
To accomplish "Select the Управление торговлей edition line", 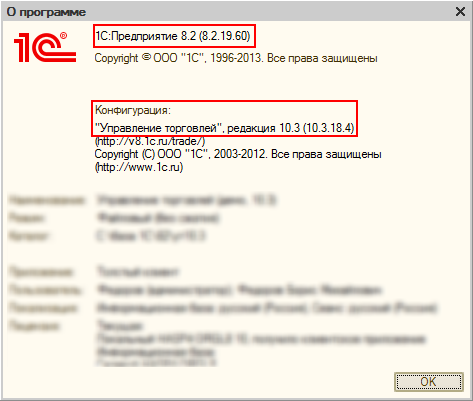I will (224, 128).
